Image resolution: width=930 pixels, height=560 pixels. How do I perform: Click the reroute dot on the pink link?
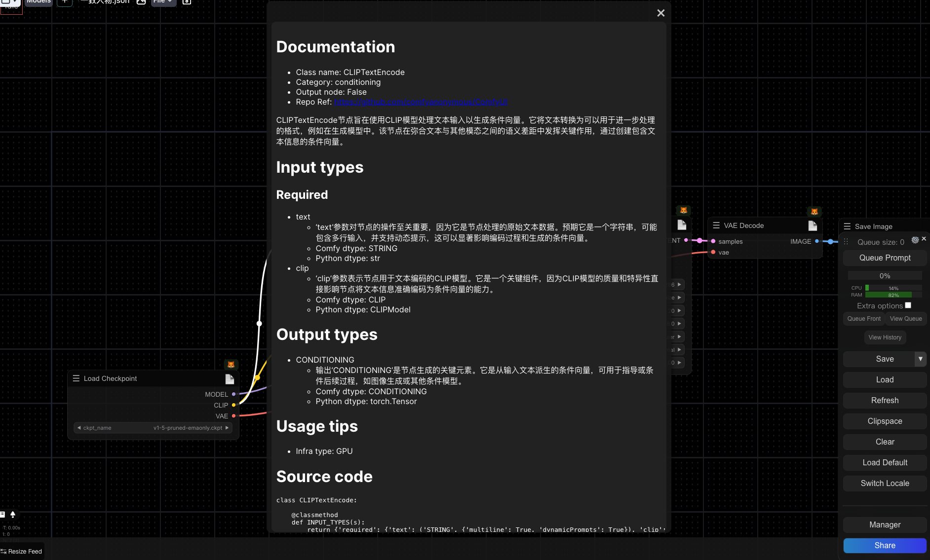(699, 241)
